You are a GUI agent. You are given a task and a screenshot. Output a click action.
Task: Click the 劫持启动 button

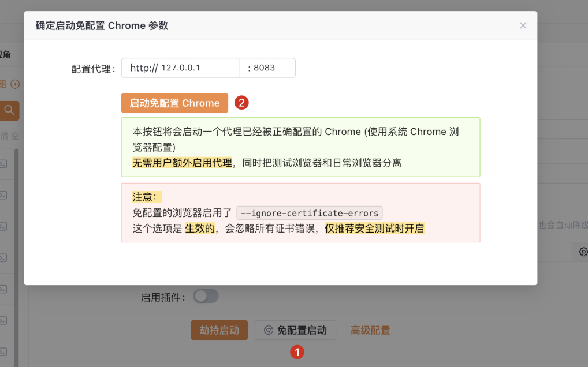(219, 330)
